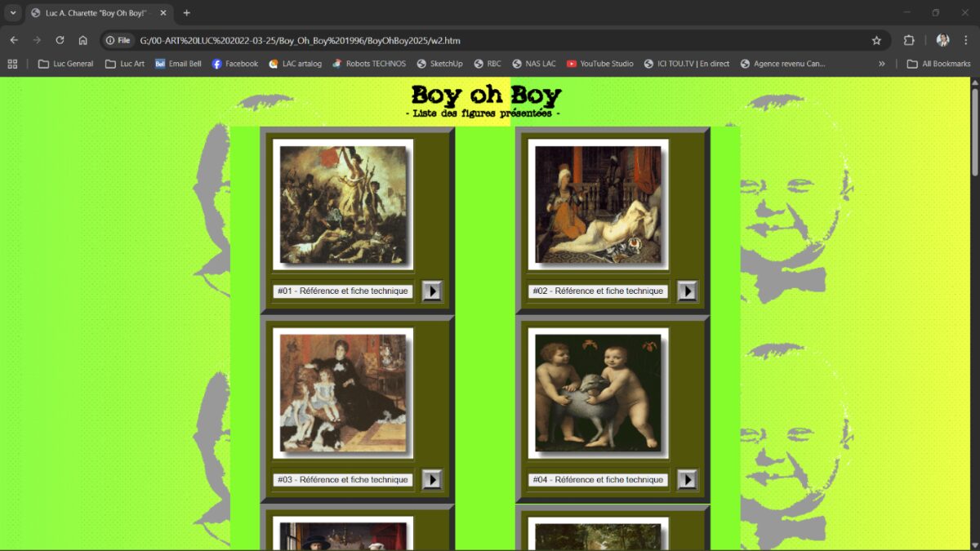
Task: Toggle the bookmark star in address bar
Action: pyautogui.click(x=875, y=40)
